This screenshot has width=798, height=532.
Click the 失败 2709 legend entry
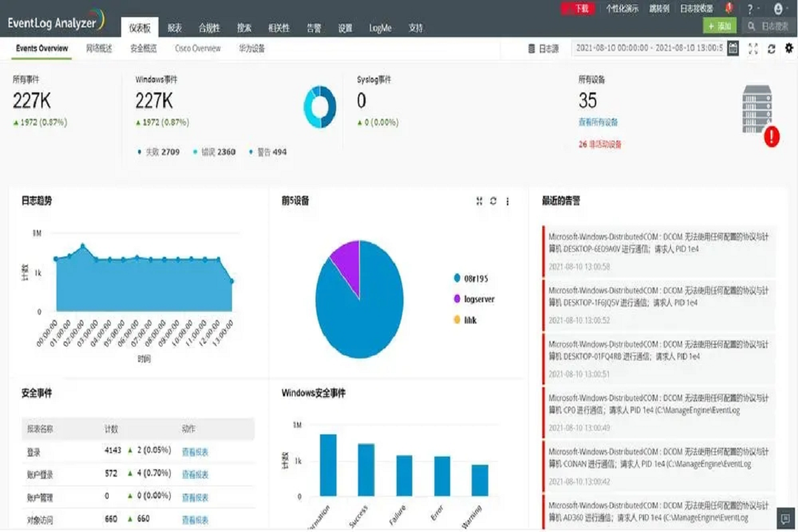pos(158,151)
